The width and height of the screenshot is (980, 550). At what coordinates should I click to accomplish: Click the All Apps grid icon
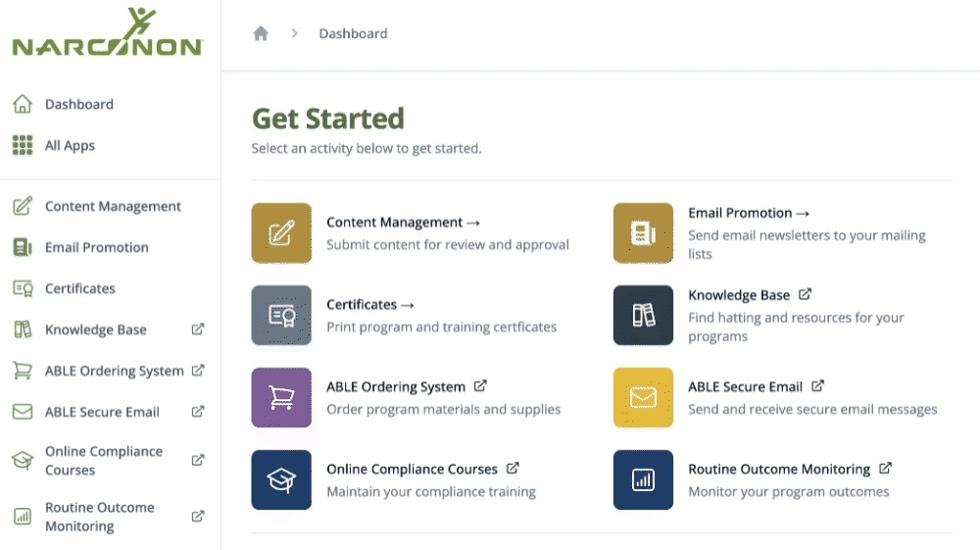(x=23, y=145)
